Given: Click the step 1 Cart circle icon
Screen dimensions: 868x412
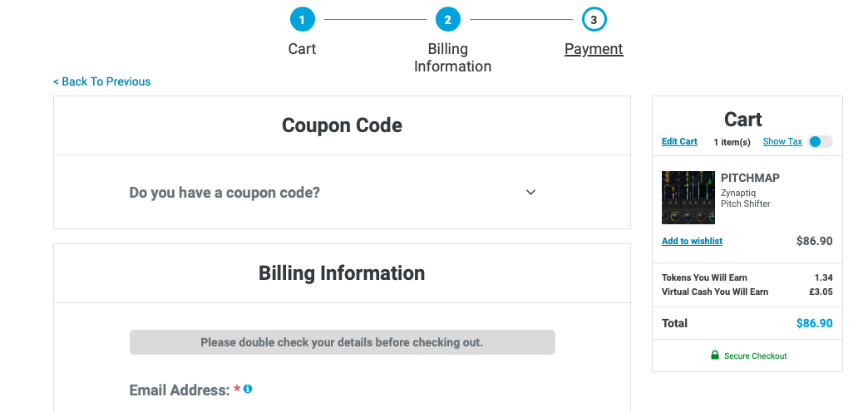Looking at the screenshot, I should click(303, 21).
